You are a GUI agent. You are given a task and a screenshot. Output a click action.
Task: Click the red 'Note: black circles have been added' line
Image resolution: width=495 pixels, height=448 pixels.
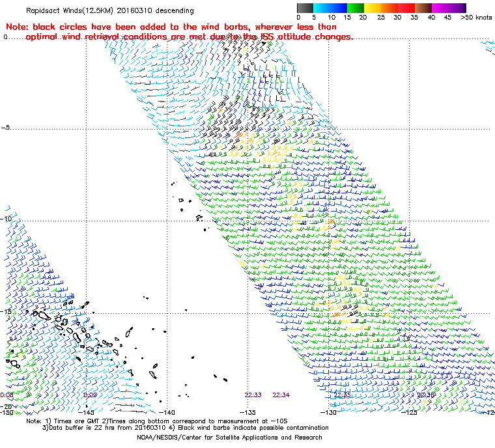[x=171, y=27]
